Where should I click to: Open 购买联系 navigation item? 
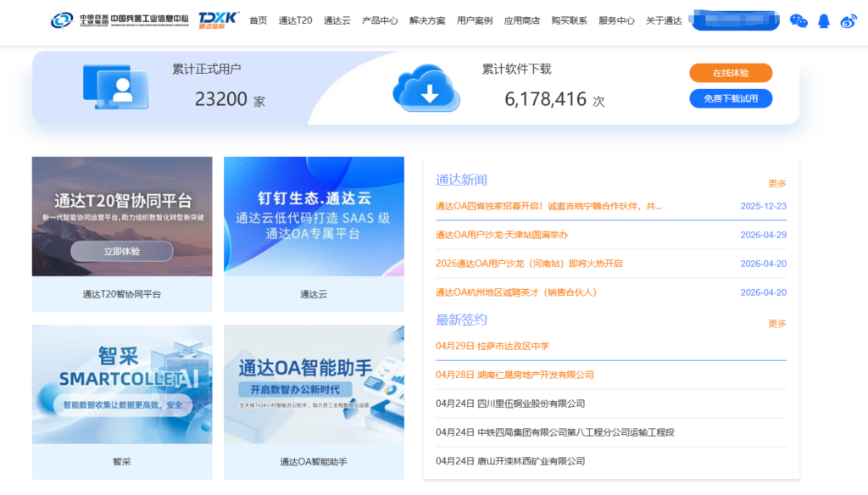pyautogui.click(x=569, y=20)
